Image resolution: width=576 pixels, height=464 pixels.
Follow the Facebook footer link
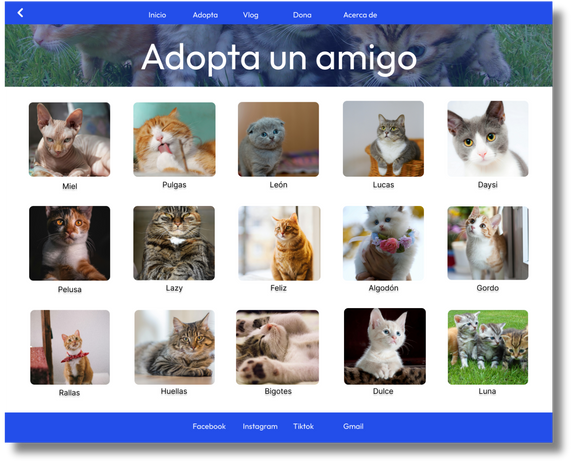tap(209, 427)
